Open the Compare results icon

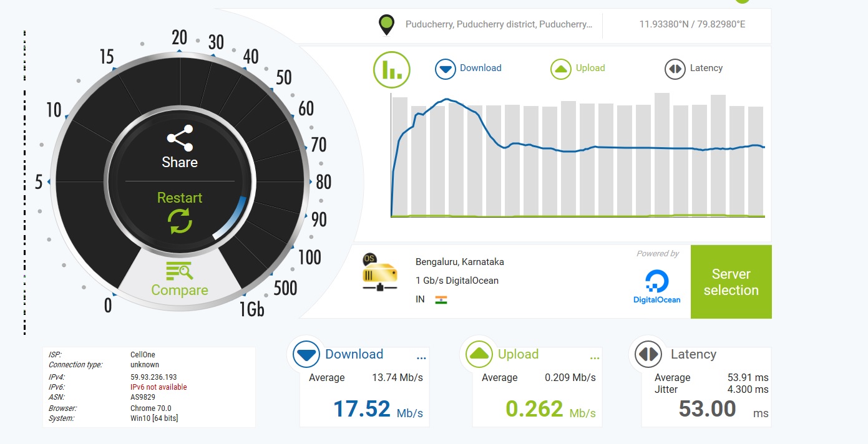(x=180, y=271)
